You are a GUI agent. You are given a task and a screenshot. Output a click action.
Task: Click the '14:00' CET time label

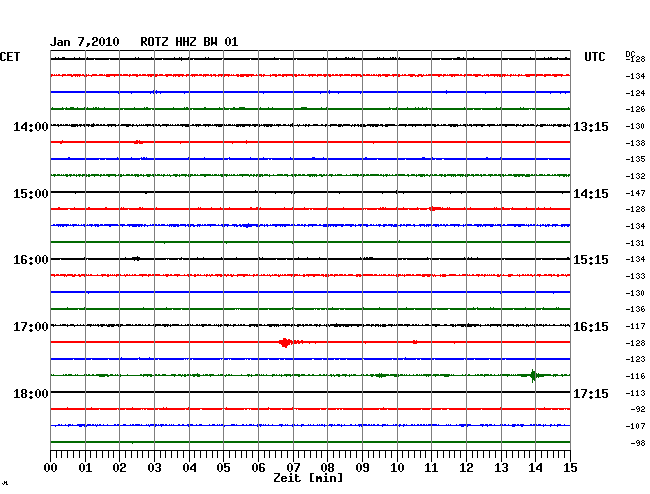pos(31,126)
